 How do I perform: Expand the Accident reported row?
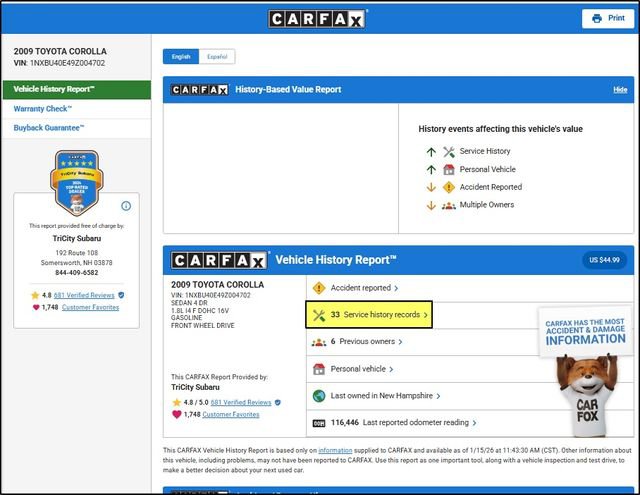tap(363, 288)
